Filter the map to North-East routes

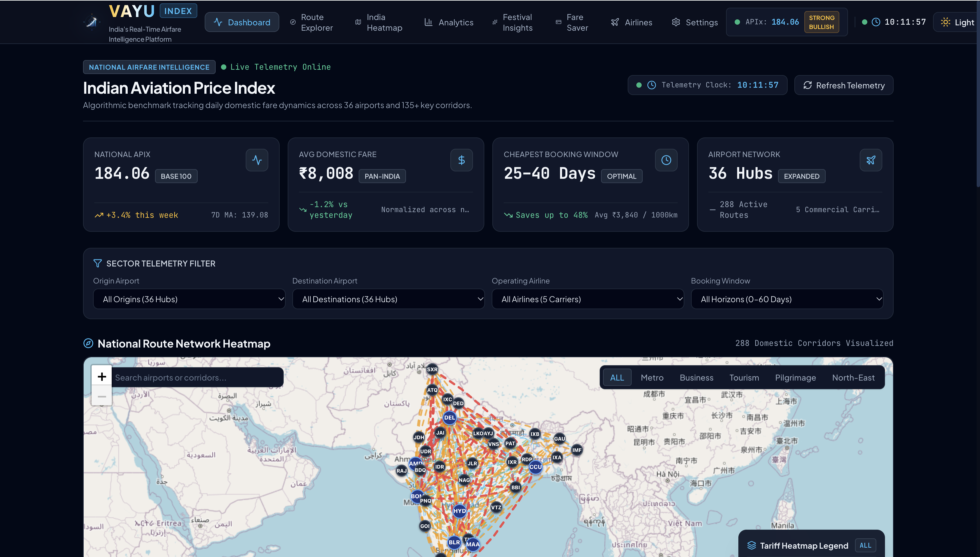coord(853,377)
